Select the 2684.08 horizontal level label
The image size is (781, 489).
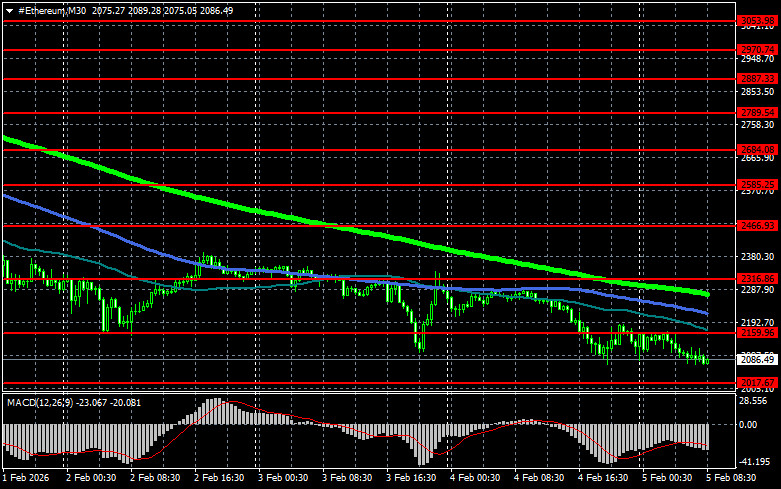pos(757,149)
